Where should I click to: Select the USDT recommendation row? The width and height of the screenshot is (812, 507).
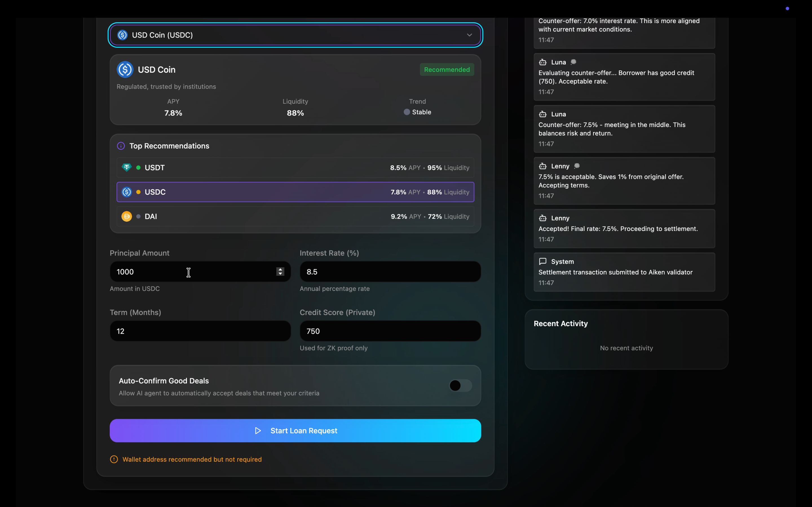coord(295,168)
